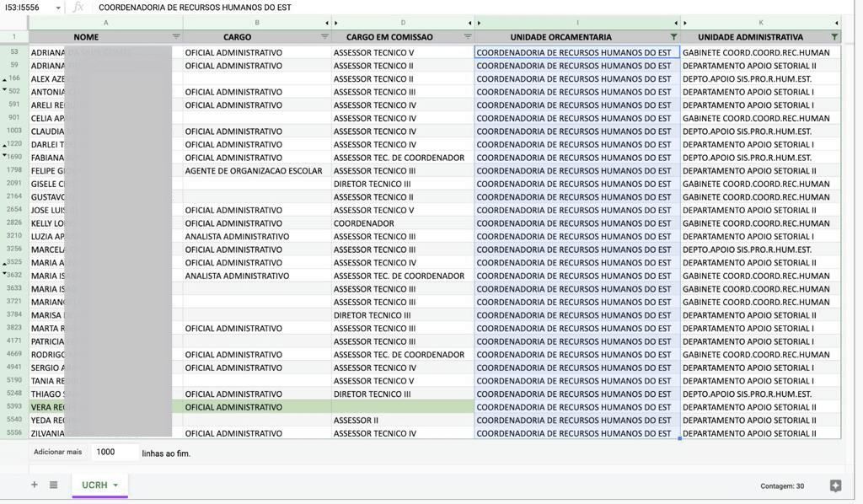Click the active filter on UNIDADE ADMINISTRATIVA
863x504 pixels.
coord(834,37)
